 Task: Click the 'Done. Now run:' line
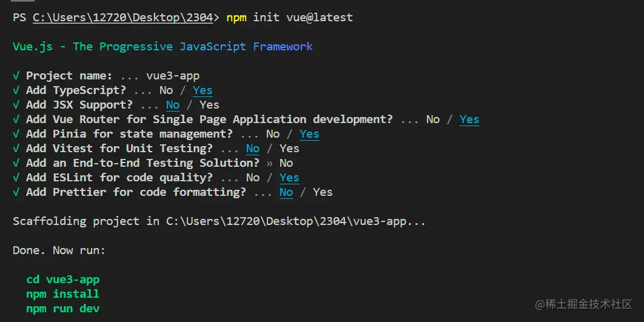[x=59, y=250]
